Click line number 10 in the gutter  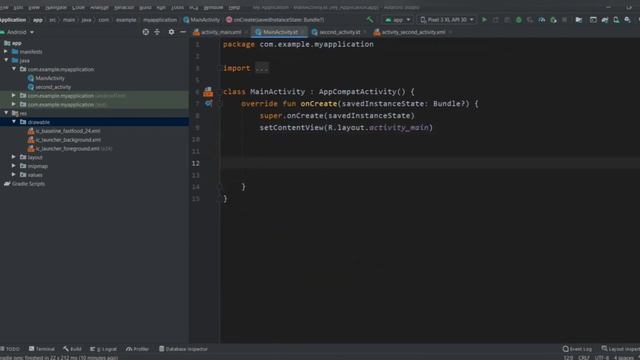click(196, 140)
